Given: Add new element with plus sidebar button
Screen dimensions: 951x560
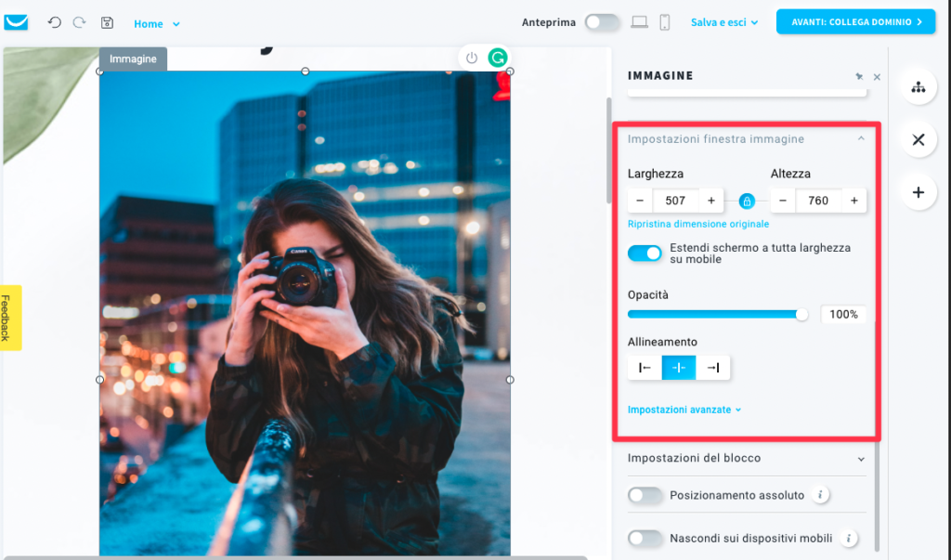Looking at the screenshot, I should [x=918, y=192].
